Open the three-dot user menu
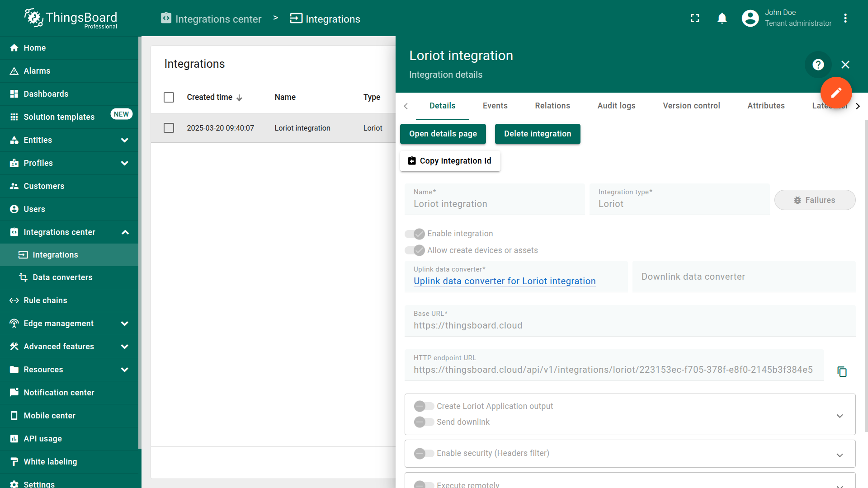This screenshot has height=488, width=868. click(845, 19)
